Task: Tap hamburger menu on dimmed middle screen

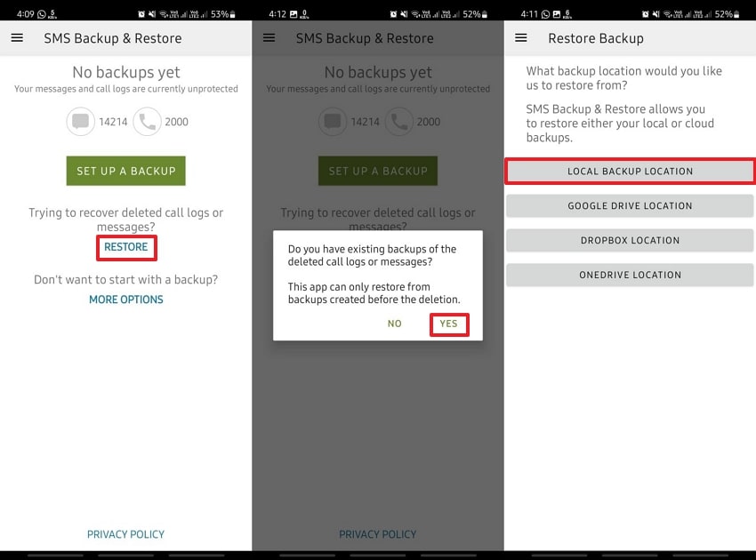Action: pyautogui.click(x=269, y=37)
